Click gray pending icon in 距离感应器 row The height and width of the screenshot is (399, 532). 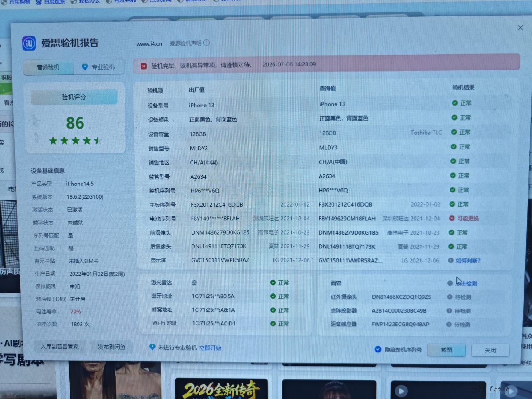click(449, 325)
